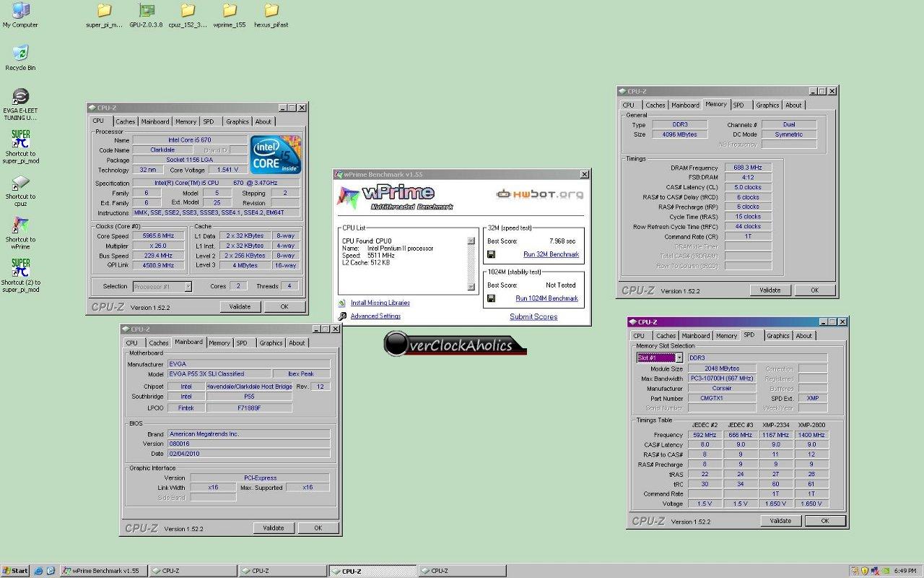Click the CMGTX1 part number field
The height and width of the screenshot is (578, 924).
pos(722,398)
